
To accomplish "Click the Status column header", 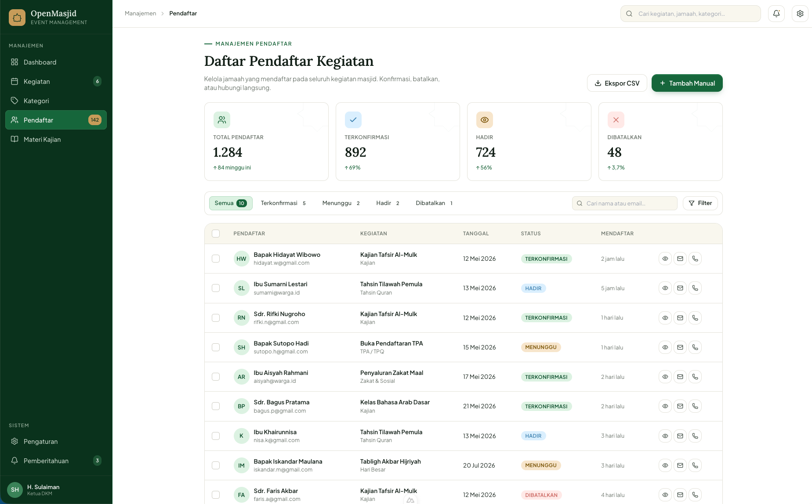I will (531, 234).
